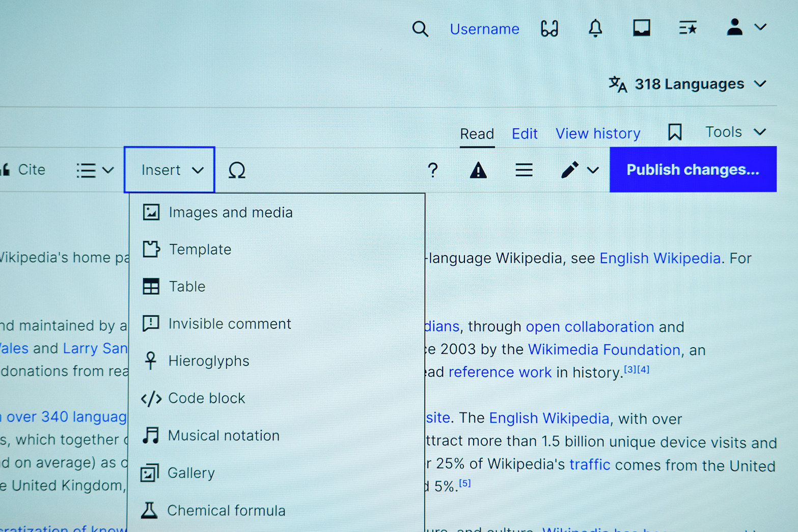Open the pencil editor-switch dropdown

click(580, 170)
